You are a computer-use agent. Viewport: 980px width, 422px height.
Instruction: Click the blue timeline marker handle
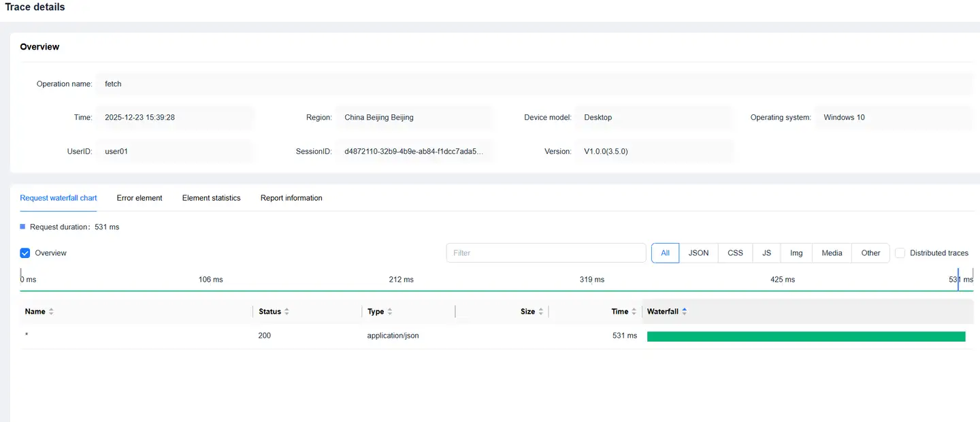click(x=958, y=280)
